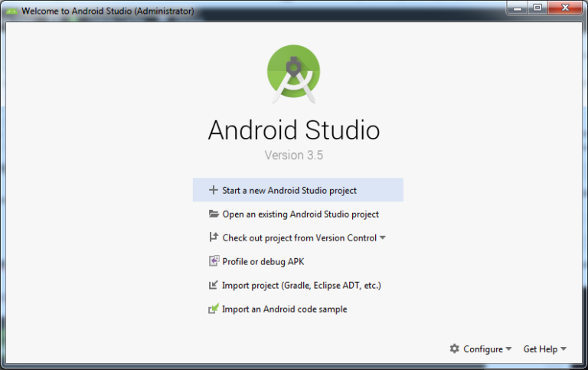This screenshot has width=588, height=370.
Task: Click the Android code sample import icon
Action: pyautogui.click(x=214, y=309)
